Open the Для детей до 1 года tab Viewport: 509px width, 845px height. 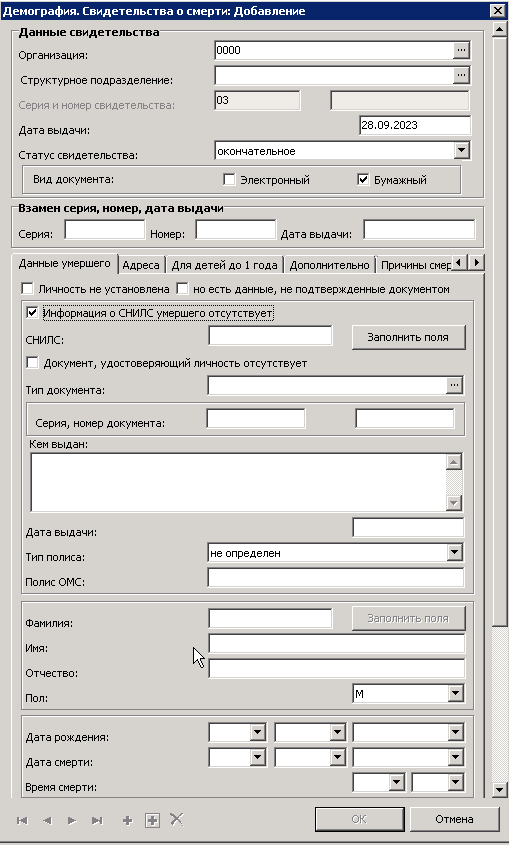(224, 265)
